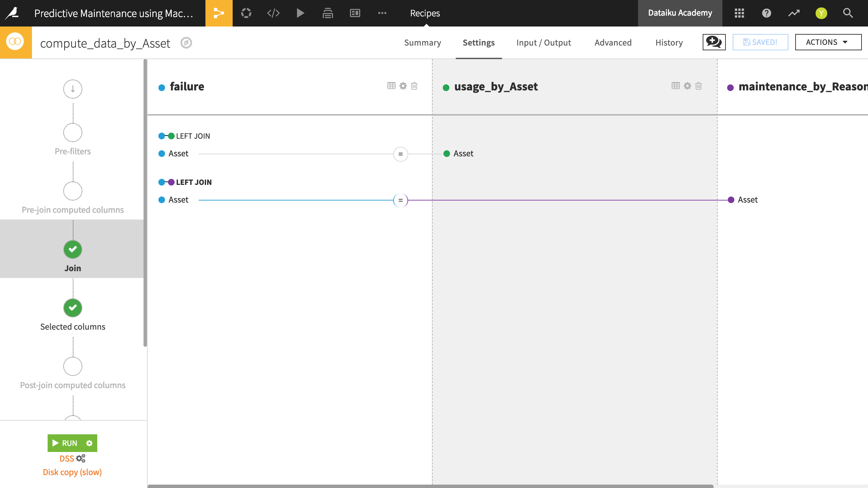Delete the failure dataset trash icon
The image size is (868, 488).
click(x=414, y=86)
